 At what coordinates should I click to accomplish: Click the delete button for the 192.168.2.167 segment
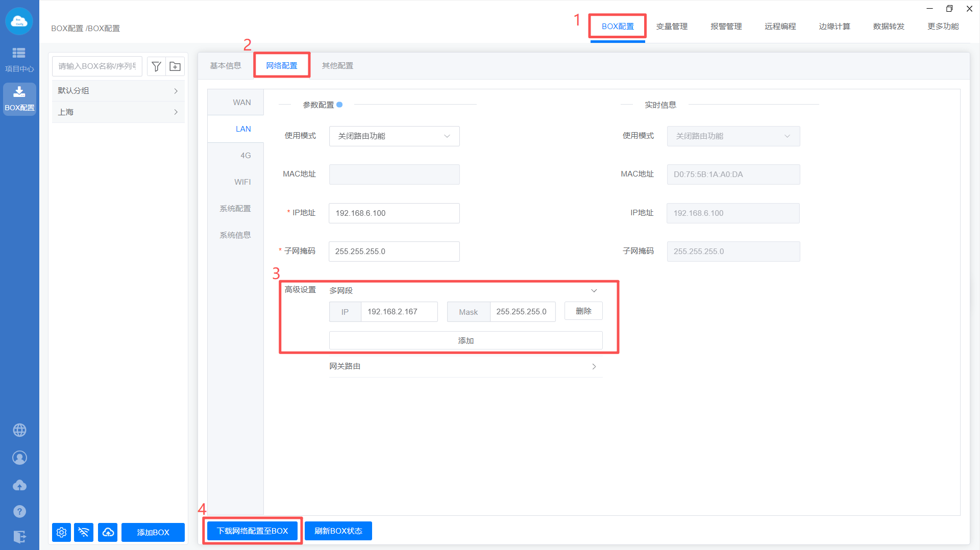point(583,311)
